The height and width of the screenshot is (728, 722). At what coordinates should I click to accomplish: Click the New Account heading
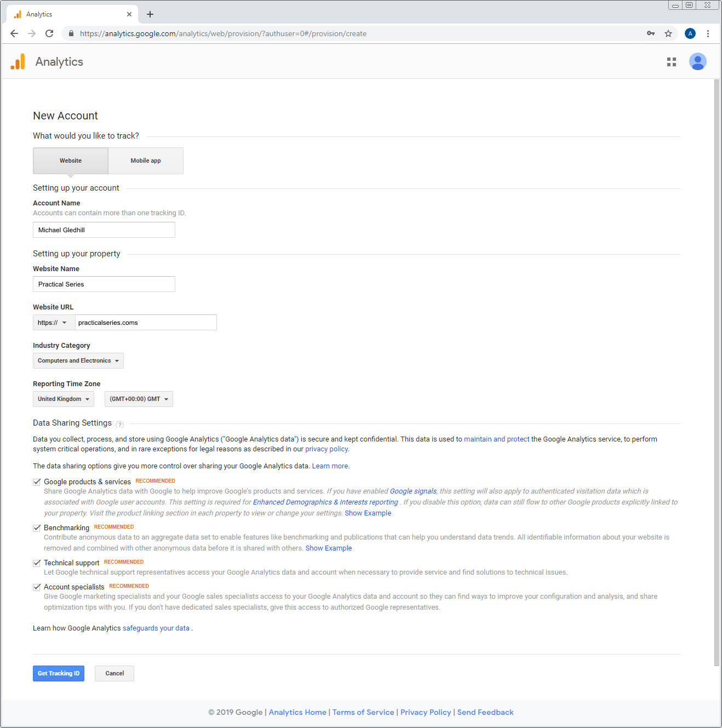pos(65,116)
